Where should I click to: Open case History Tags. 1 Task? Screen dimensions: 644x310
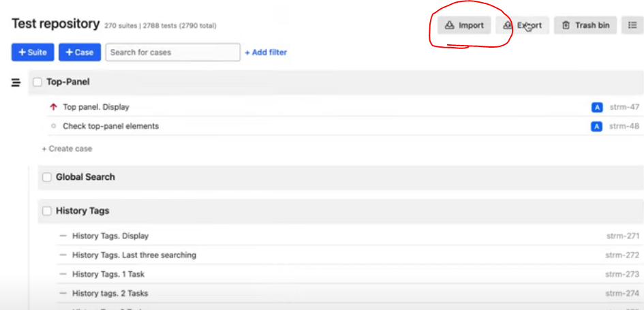tap(108, 274)
